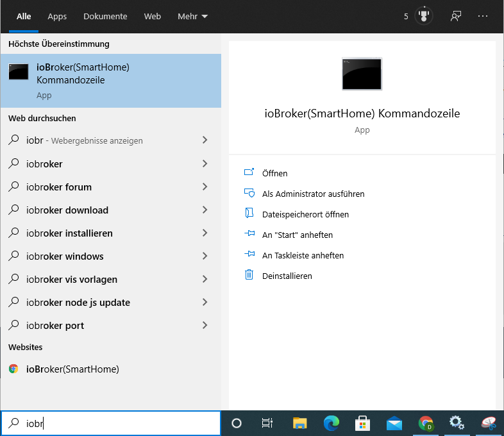The height and width of the screenshot is (436, 504).
Task: Expand the Mehr dropdown filter
Action: pos(192,17)
